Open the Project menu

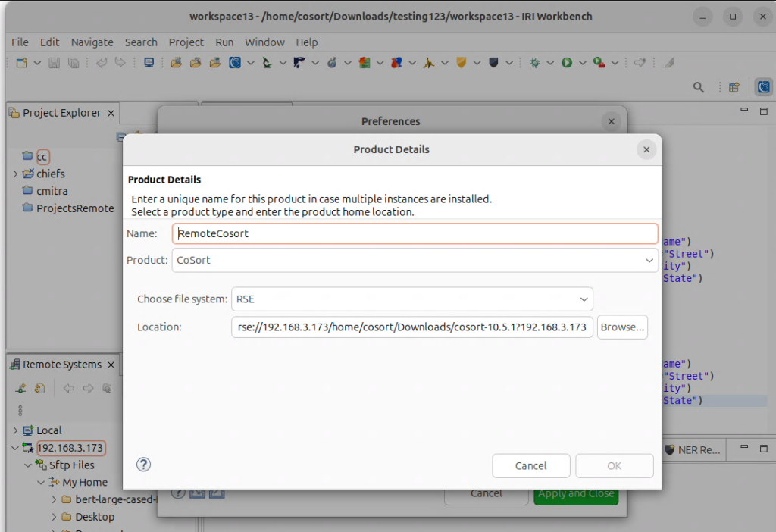point(186,42)
